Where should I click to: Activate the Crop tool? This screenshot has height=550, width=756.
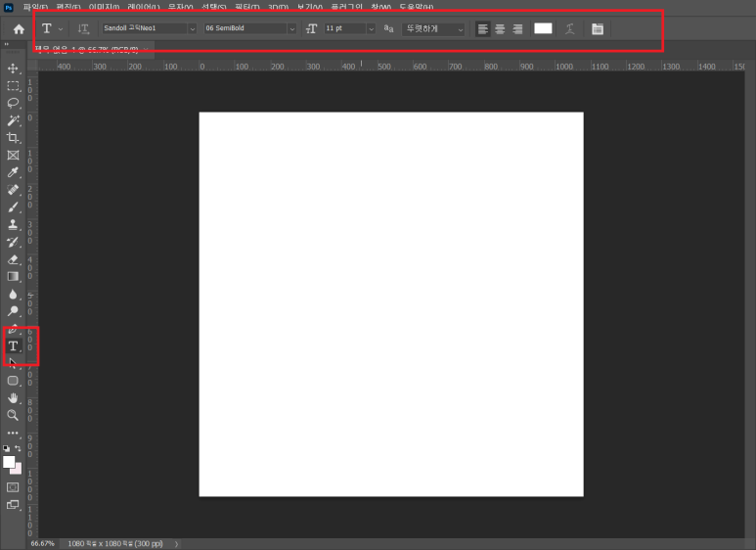[x=13, y=137]
